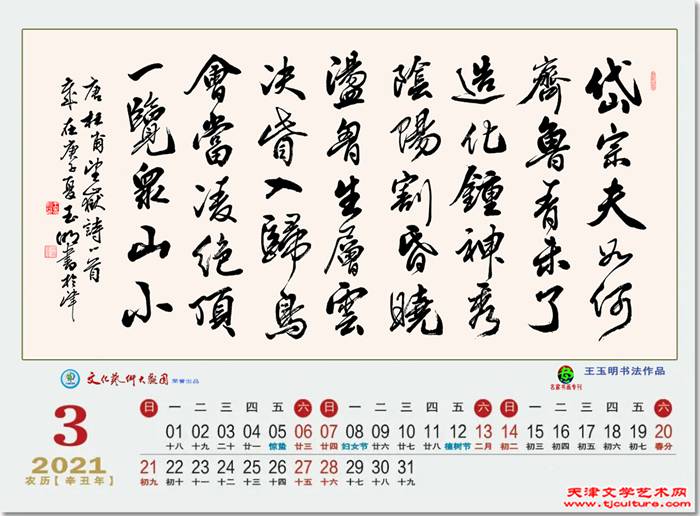The height and width of the screenshot is (516, 700).
Task: Select the 农历【辛丑年】 label
Action: tap(70, 481)
